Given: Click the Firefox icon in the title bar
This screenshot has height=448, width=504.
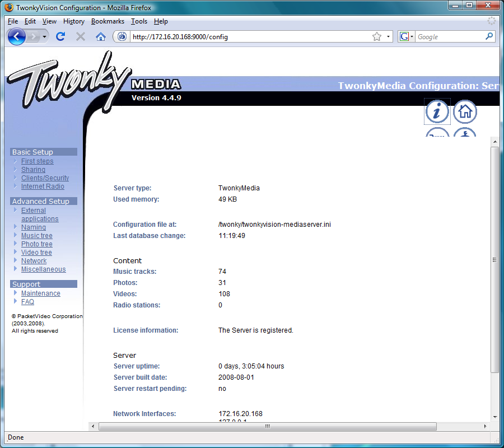Looking at the screenshot, I should click(9, 7).
